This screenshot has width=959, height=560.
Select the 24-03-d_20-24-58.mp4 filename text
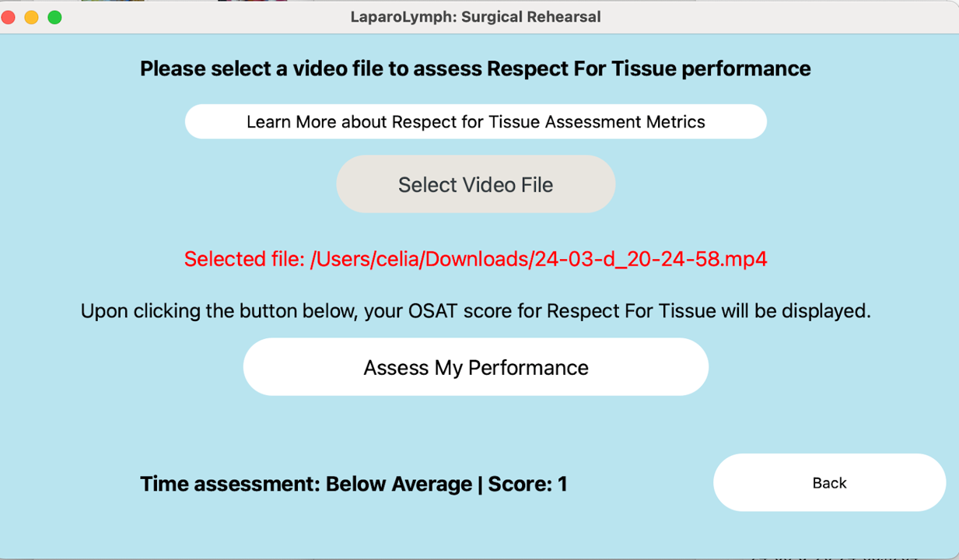tap(650, 259)
